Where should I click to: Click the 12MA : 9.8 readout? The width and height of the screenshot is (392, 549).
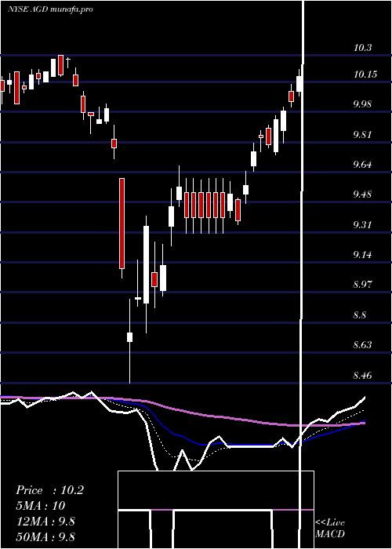point(45,522)
